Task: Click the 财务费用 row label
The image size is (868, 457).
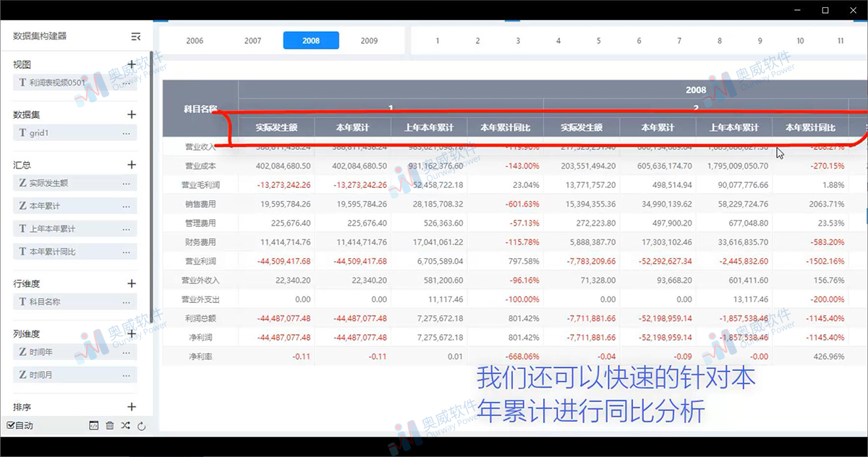Action: [200, 242]
